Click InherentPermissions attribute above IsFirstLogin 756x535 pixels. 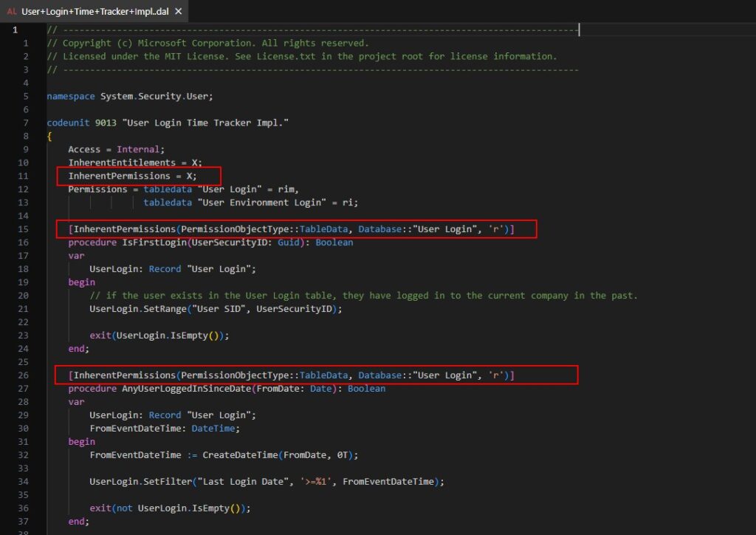pos(291,228)
